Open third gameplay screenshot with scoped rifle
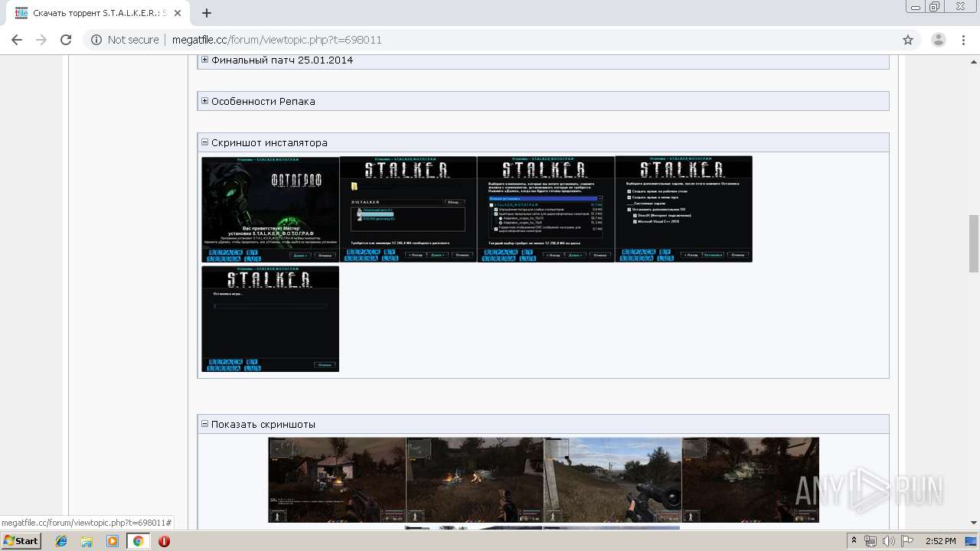This screenshot has width=980, height=551. tap(612, 480)
